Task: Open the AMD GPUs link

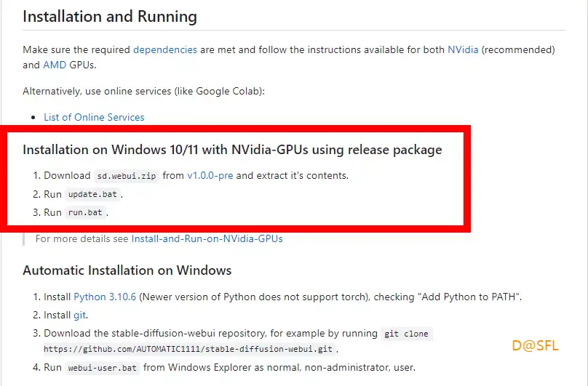Action: (55, 65)
